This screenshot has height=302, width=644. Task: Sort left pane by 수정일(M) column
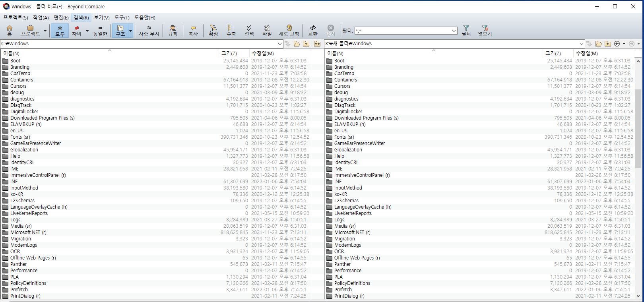(x=281, y=53)
